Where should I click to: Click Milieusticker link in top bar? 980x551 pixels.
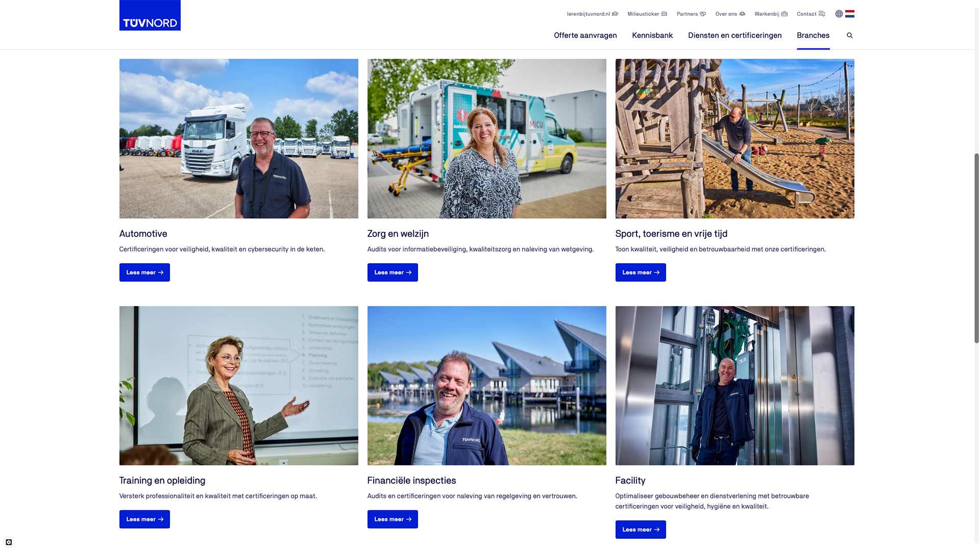pyautogui.click(x=647, y=14)
